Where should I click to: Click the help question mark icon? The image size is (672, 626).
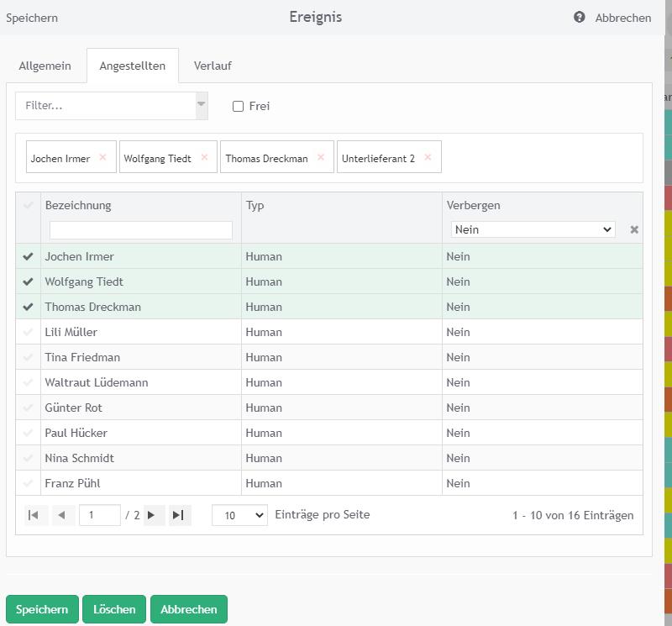pos(580,17)
